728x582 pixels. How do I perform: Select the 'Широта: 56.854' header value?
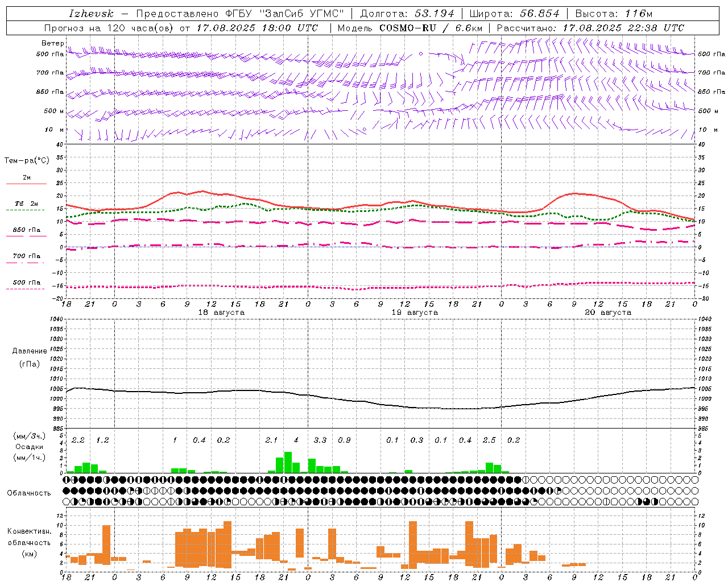coord(514,14)
